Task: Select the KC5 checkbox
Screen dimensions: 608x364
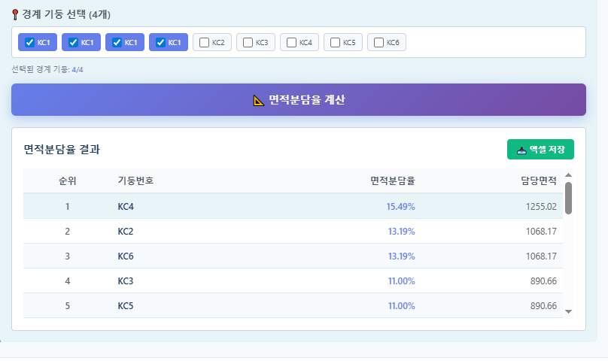Action: pyautogui.click(x=335, y=43)
